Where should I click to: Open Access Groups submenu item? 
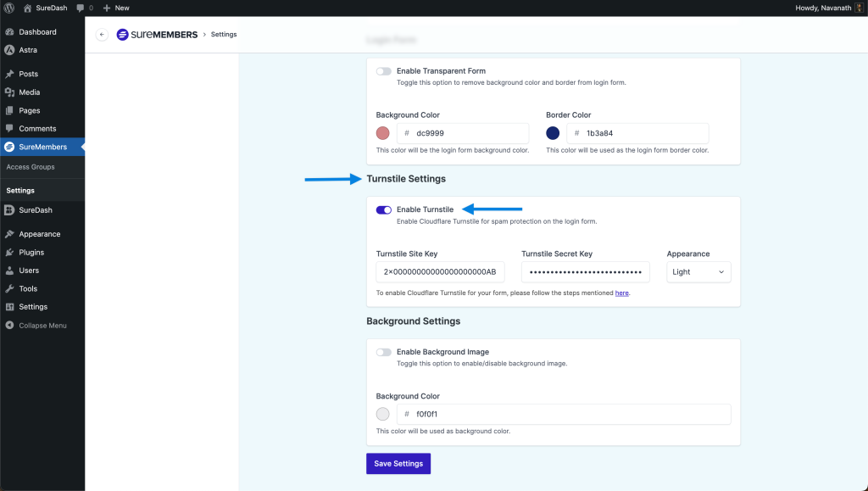pos(31,166)
